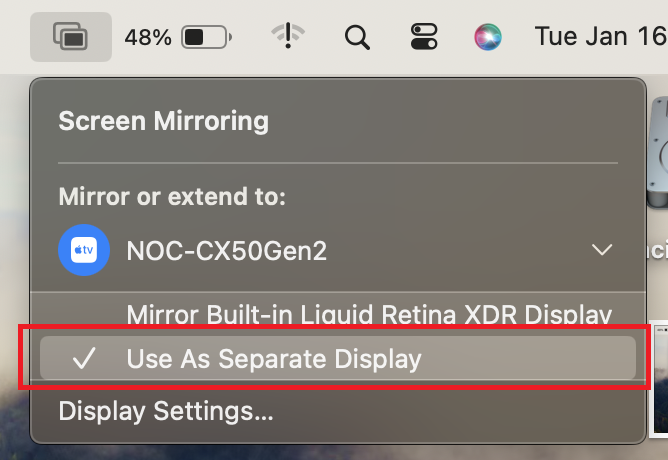Open the Tue Jan 16 date menu
Image resolution: width=668 pixels, height=460 pixels.
pos(600,38)
